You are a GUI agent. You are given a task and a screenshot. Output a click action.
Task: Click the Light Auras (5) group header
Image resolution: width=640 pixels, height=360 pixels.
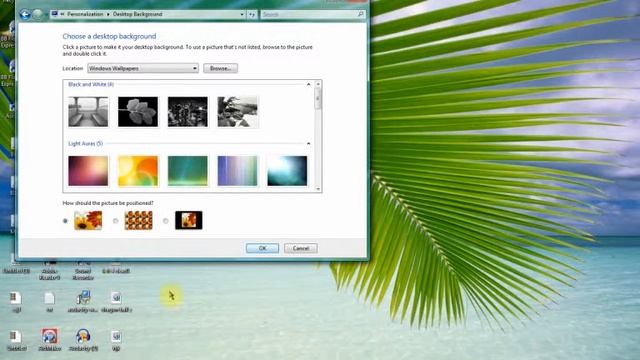pyautogui.click(x=86, y=144)
